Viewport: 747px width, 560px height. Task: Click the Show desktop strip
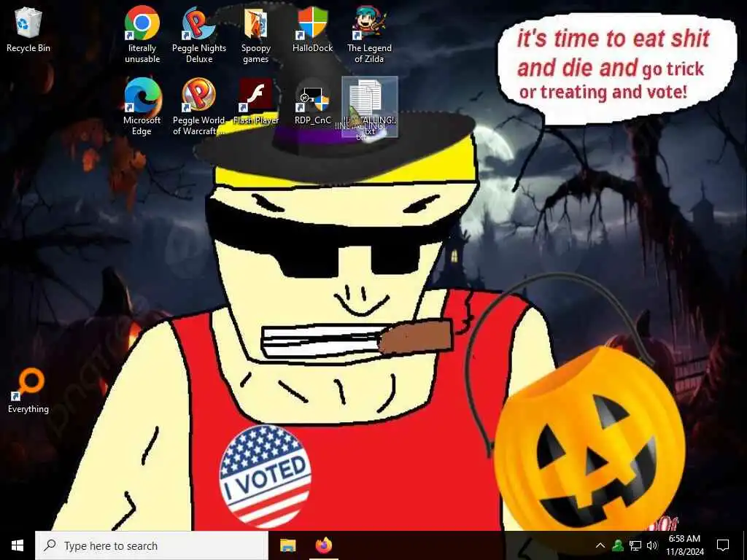pos(745,545)
